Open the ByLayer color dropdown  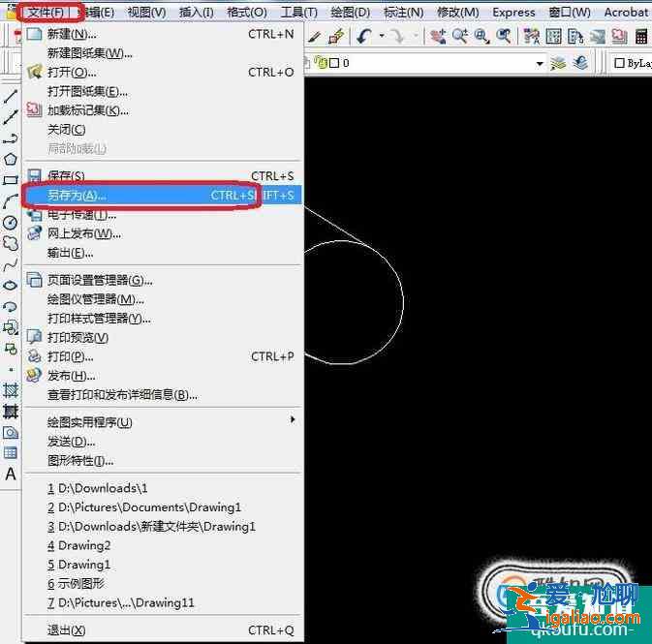click(x=633, y=63)
